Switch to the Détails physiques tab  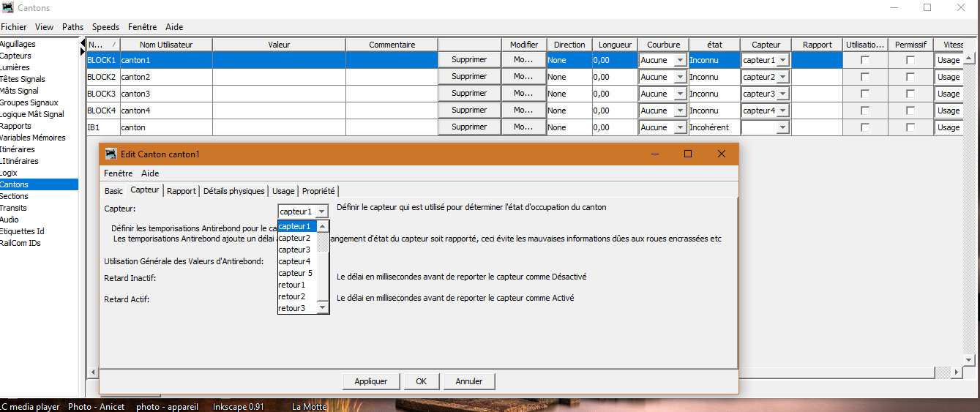[x=233, y=191]
